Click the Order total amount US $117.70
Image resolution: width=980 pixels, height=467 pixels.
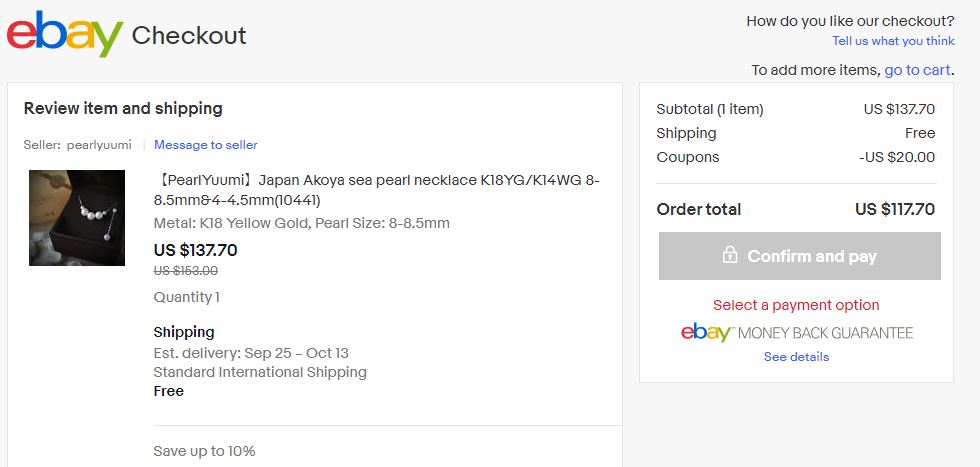tap(895, 209)
